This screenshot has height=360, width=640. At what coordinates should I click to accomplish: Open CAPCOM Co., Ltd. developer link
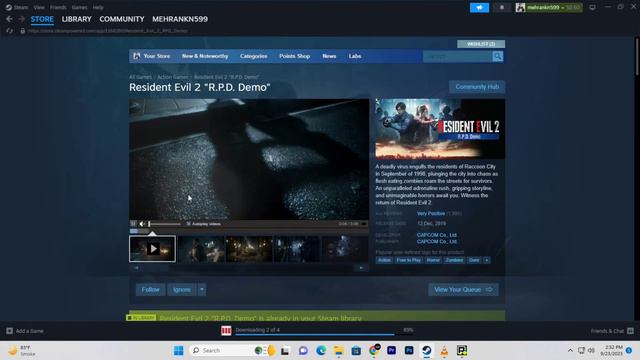pos(436,235)
